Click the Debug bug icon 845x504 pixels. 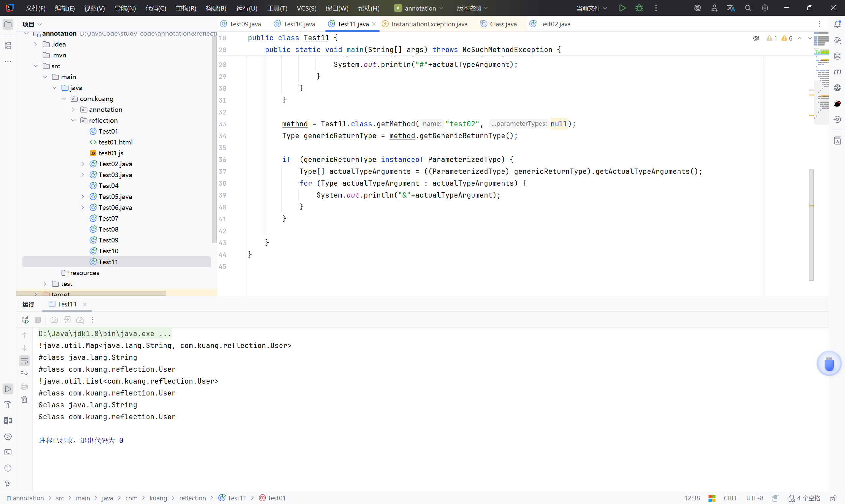639,8
